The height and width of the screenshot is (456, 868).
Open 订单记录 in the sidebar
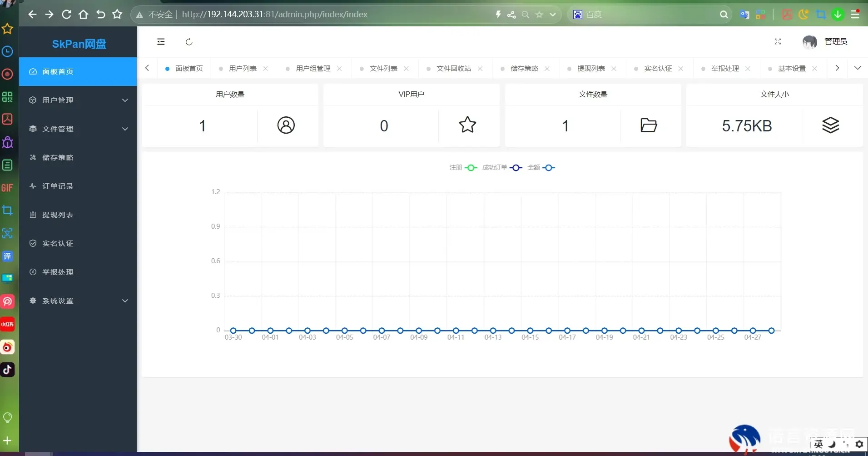(58, 186)
